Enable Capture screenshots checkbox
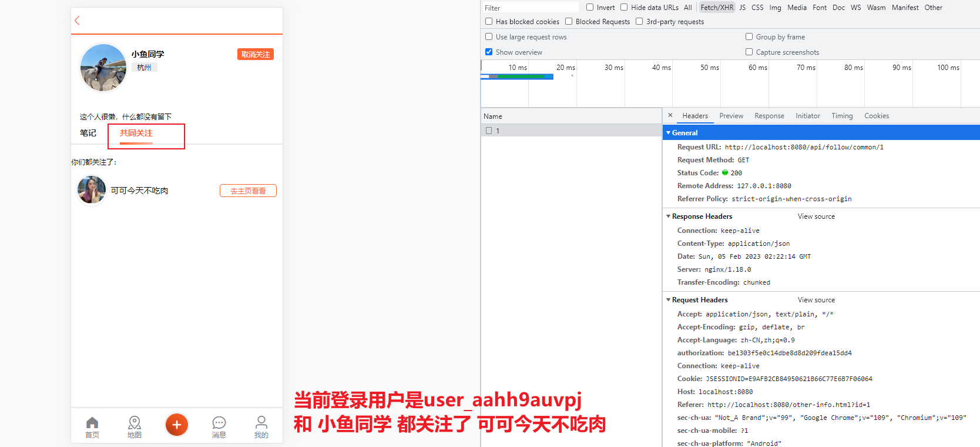 pyautogui.click(x=749, y=52)
